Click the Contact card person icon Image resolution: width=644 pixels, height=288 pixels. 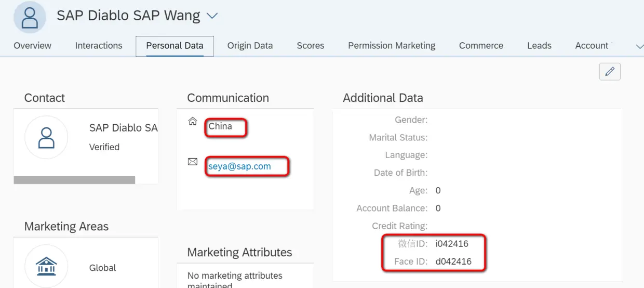pyautogui.click(x=46, y=137)
